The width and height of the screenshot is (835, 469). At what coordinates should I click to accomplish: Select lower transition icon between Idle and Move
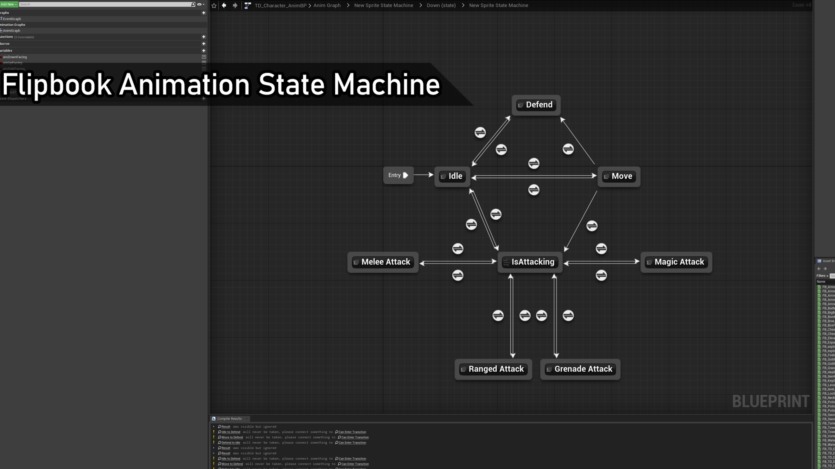pos(534,190)
